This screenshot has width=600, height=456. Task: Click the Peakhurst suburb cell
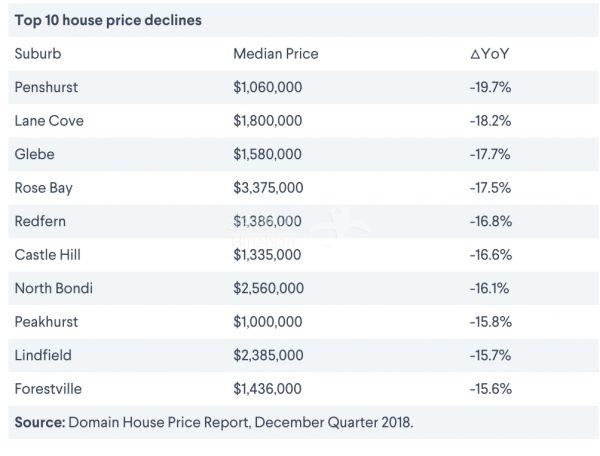click(x=46, y=322)
